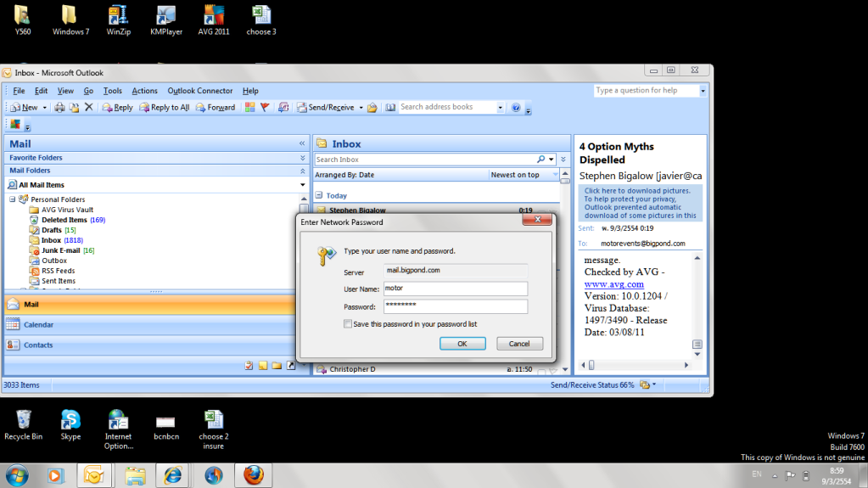Collapse the Mail navigation pane with double chevron
Image resolution: width=868 pixels, height=488 pixels.
point(302,143)
